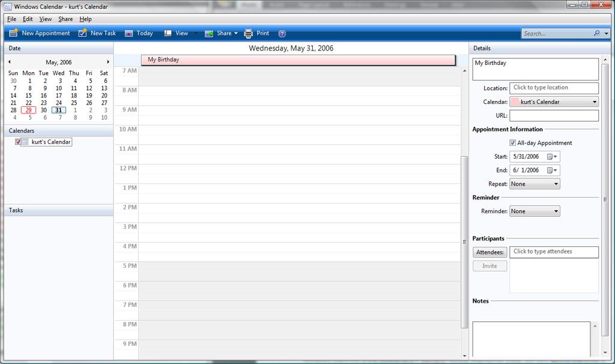
Task: Expand the Share dropdown arrow
Action: click(x=236, y=34)
